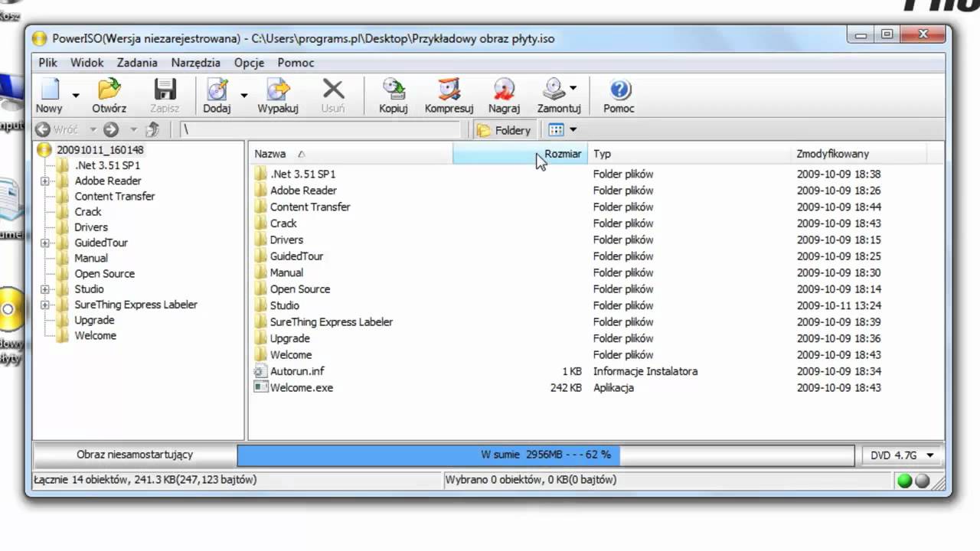This screenshot has height=551, width=980.
Task: Click the green status indicator light
Action: pyautogui.click(x=905, y=481)
